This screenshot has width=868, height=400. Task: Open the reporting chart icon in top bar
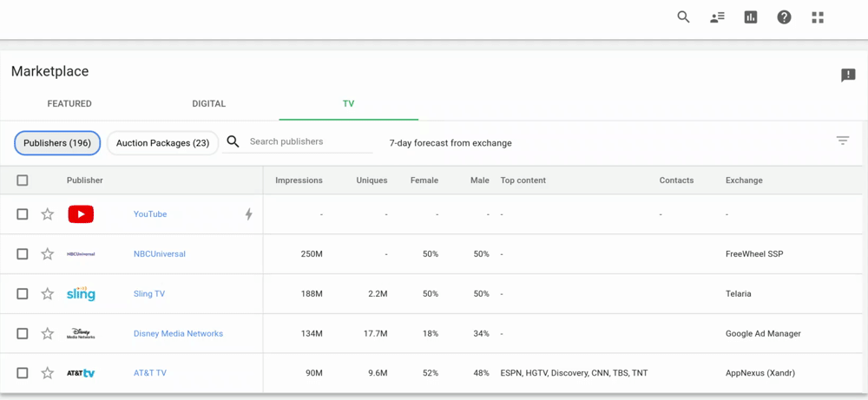[751, 17]
